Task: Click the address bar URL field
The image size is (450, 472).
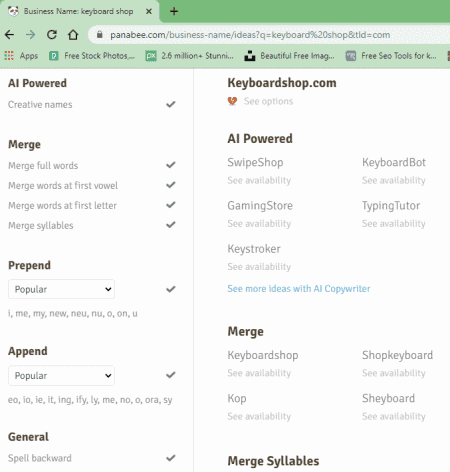Action: (250, 35)
